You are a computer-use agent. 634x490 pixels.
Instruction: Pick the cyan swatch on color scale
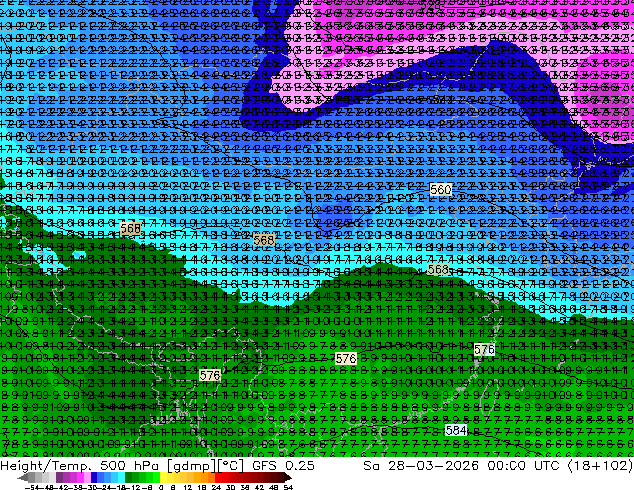(x=121, y=478)
